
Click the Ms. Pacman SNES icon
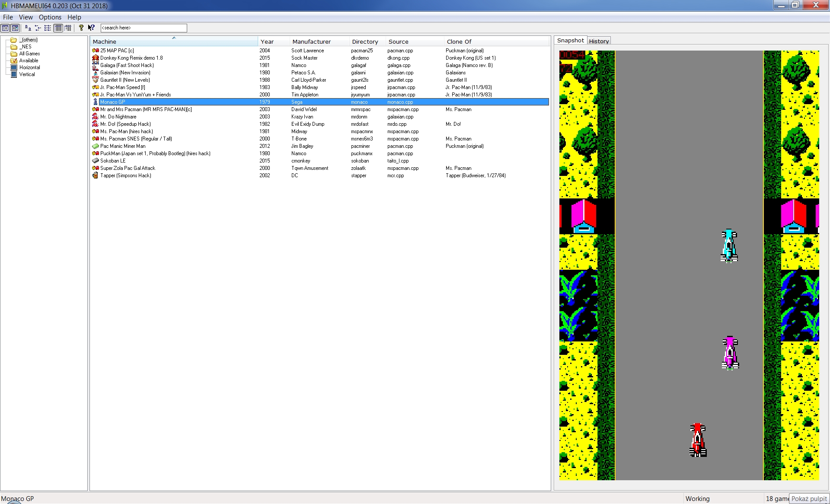pyautogui.click(x=96, y=139)
